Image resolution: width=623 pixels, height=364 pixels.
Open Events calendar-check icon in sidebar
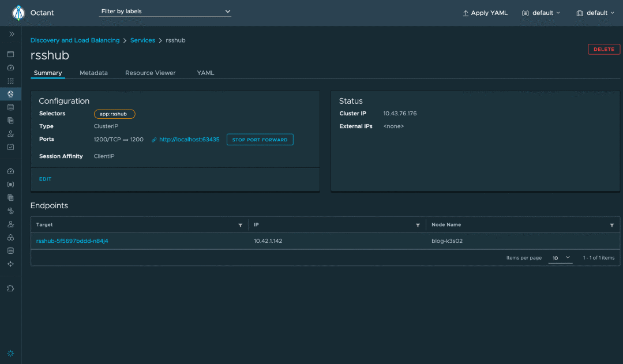tap(11, 147)
